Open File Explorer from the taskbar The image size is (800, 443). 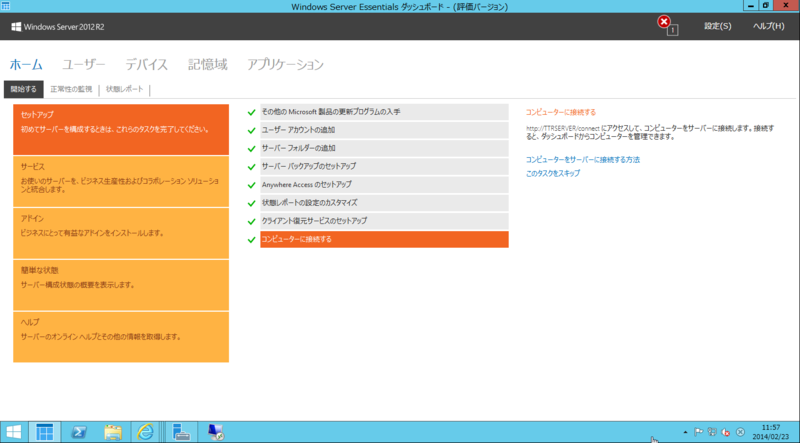[x=113, y=432]
